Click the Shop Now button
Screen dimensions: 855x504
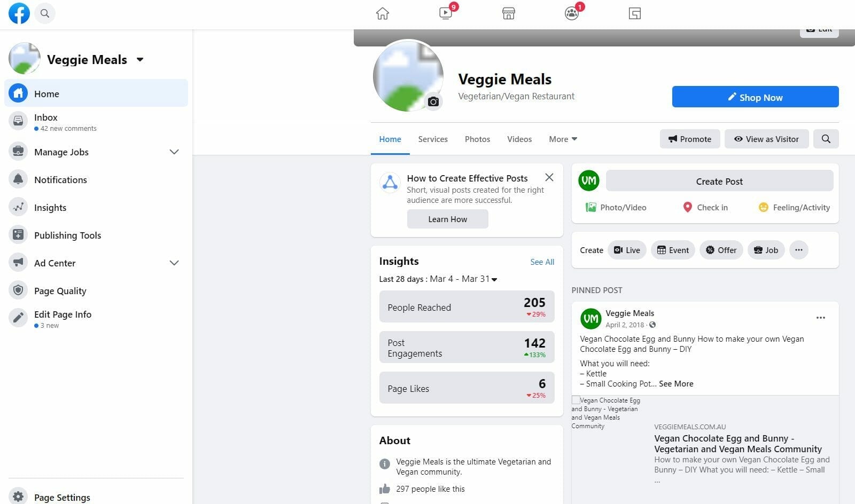(x=755, y=97)
